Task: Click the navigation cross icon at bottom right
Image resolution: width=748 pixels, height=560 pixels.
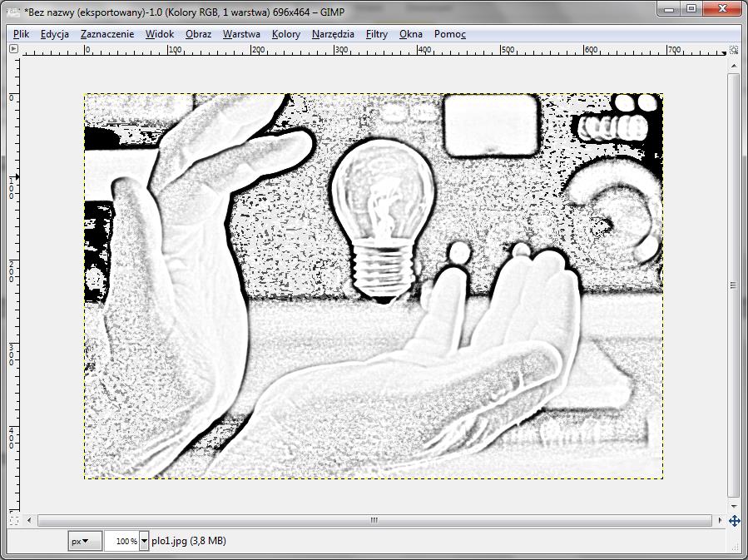Action: coord(734,520)
